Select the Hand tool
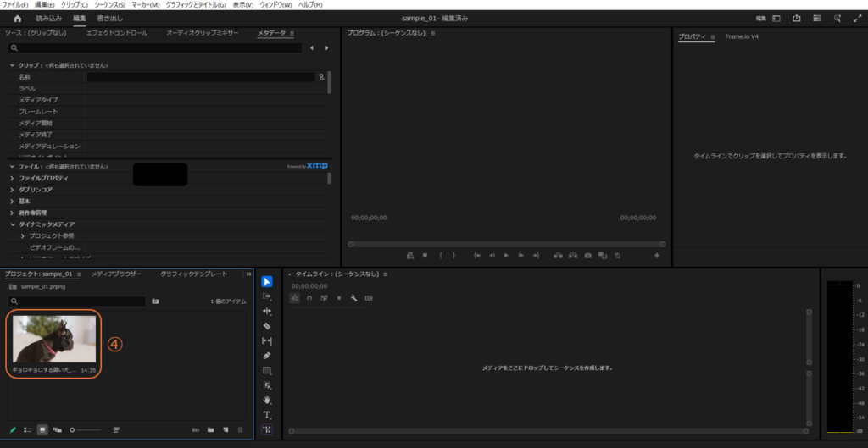This screenshot has width=868, height=448. (x=267, y=400)
